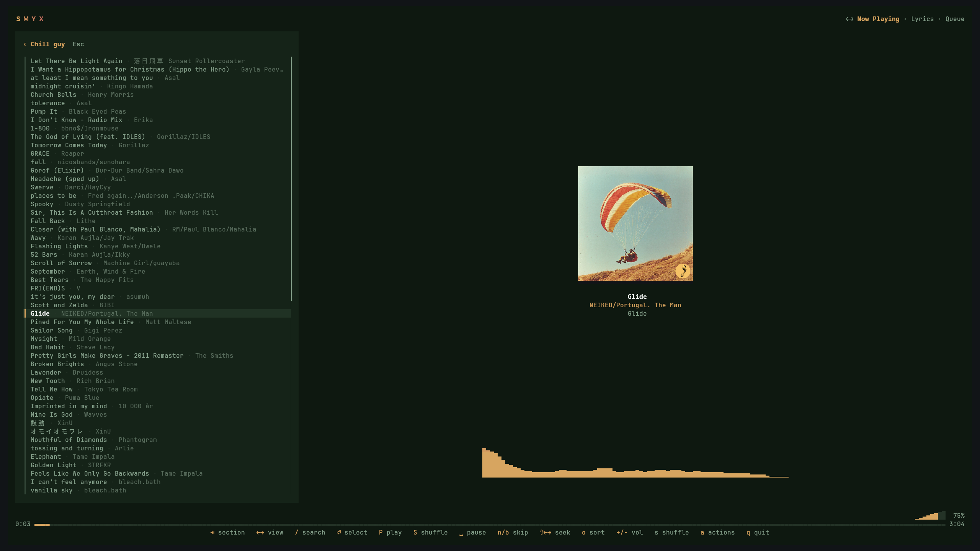Screen dimensions: 980x551
Task: Click the back chevron beside Chill guy
Action: click(25, 44)
